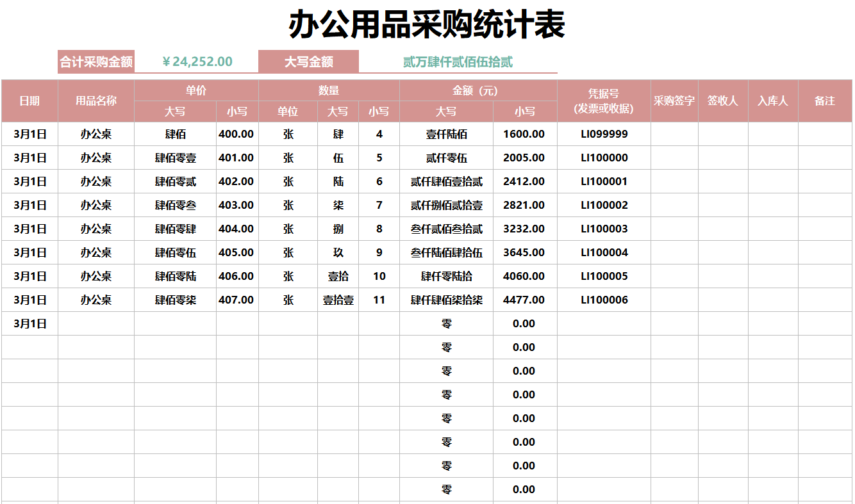
Task: Select voucher number LI100005
Action: 604,276
